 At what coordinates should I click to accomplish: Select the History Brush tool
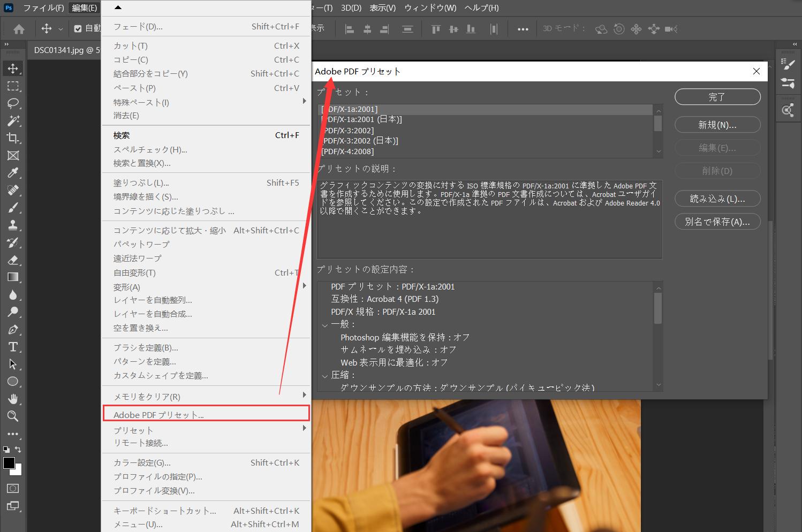pyautogui.click(x=13, y=242)
